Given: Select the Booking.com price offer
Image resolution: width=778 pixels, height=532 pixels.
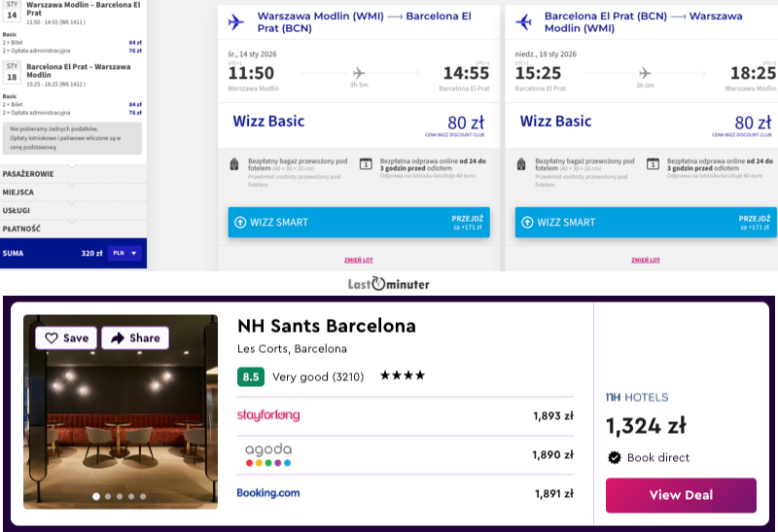Looking at the screenshot, I should pos(405,493).
